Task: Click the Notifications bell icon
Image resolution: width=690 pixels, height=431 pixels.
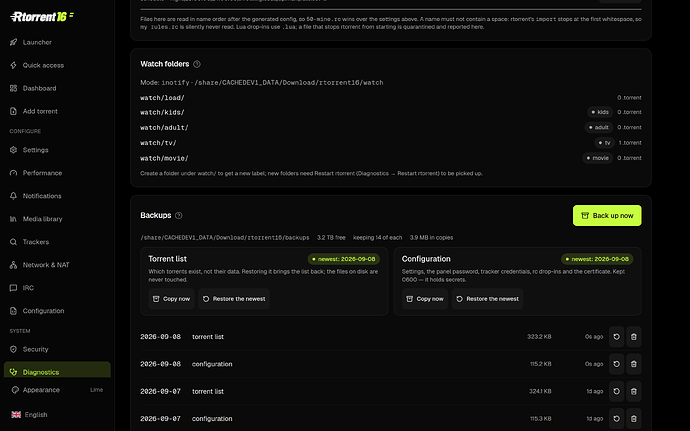Action: [x=13, y=196]
